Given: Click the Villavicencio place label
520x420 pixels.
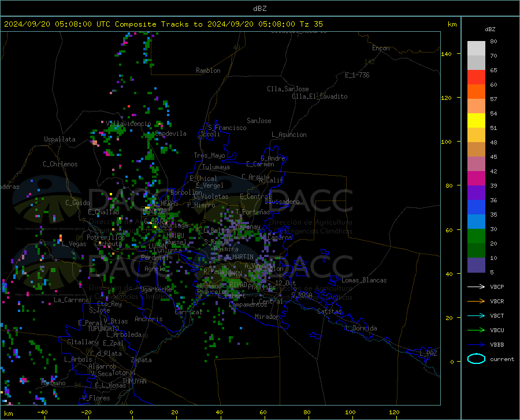Looking at the screenshot, I should coord(129,124).
